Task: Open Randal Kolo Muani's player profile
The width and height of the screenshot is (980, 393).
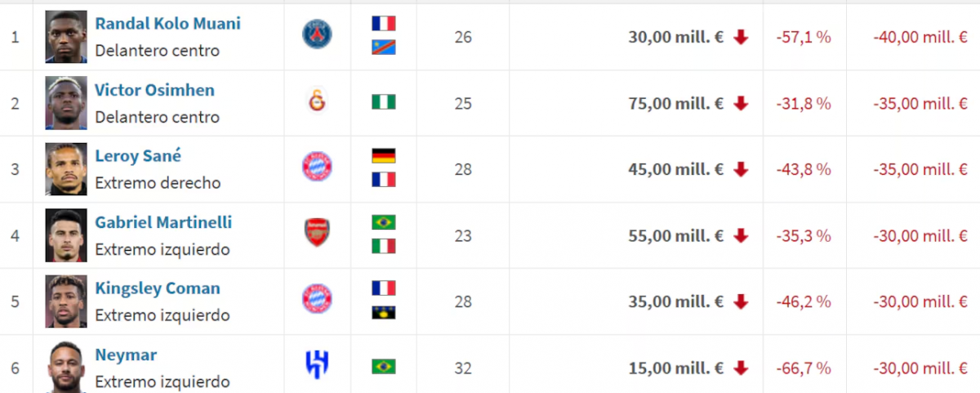Action: tap(167, 24)
